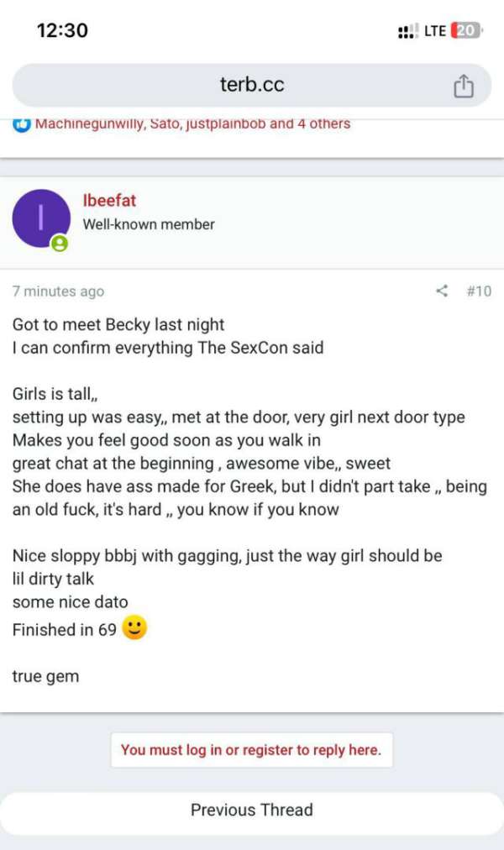
Task: Tap the green online status indicator on avatar
Action: pos(59,241)
